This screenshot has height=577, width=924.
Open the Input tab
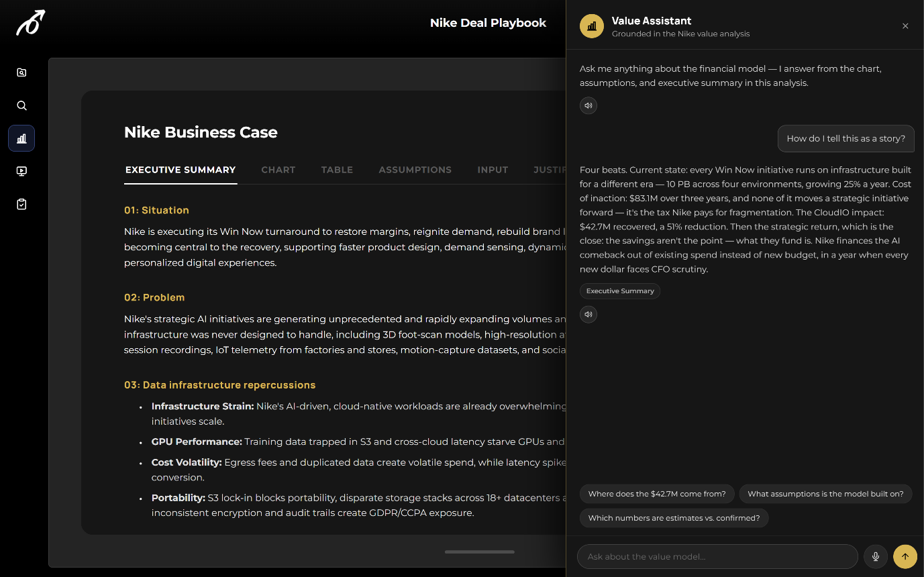click(493, 170)
